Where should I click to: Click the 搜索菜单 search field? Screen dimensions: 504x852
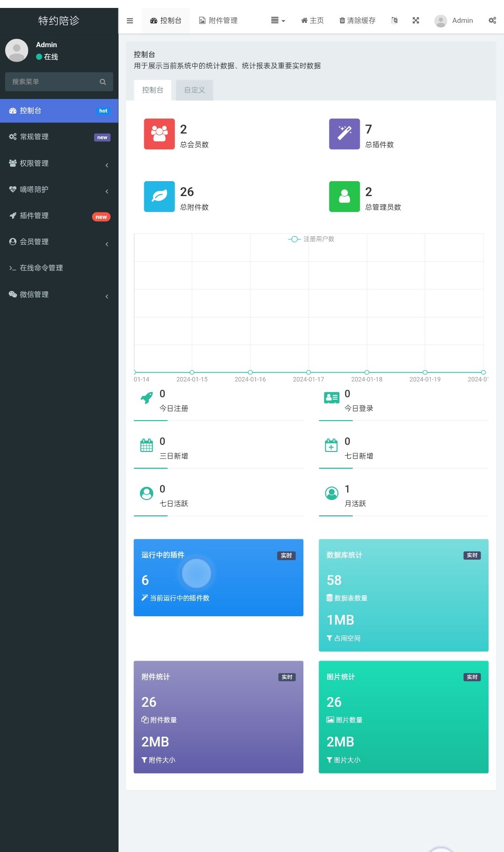point(51,82)
